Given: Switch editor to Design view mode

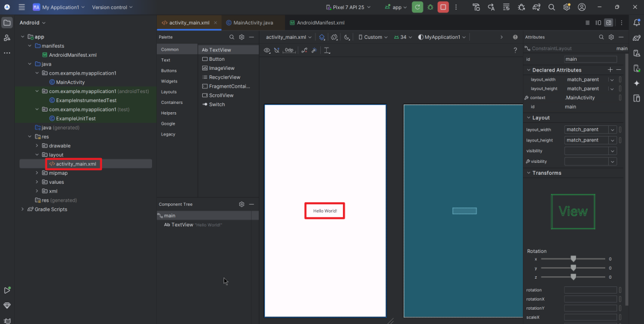Looking at the screenshot, I should [x=609, y=23].
